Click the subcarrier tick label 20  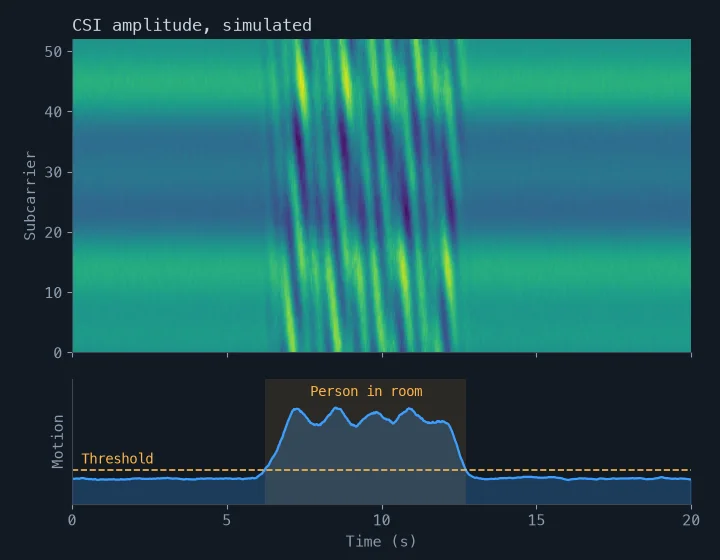click(53, 233)
